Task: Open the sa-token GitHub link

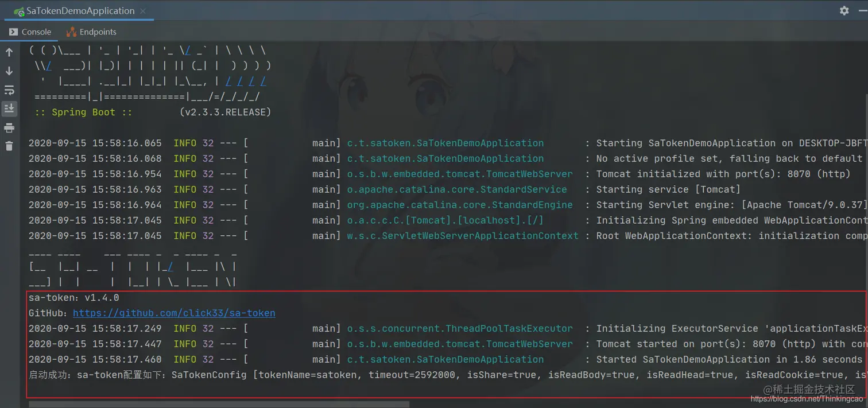Action: 174,313
